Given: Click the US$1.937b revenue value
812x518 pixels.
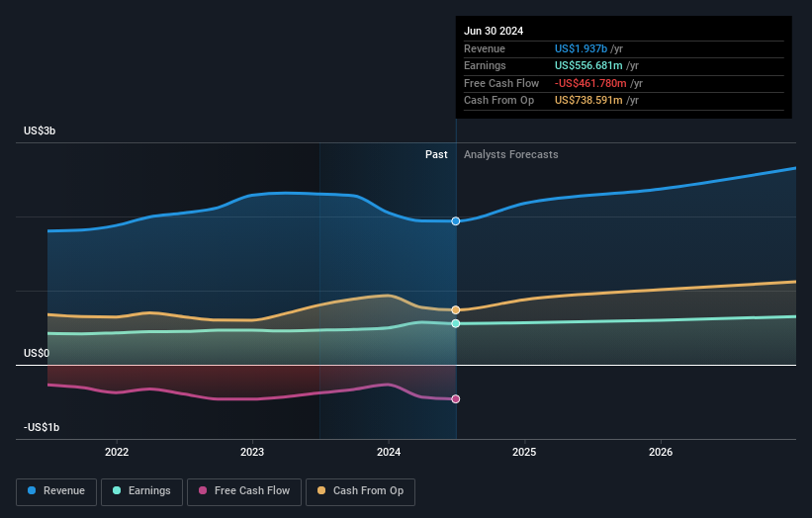Looking at the screenshot, I should pos(581,48).
